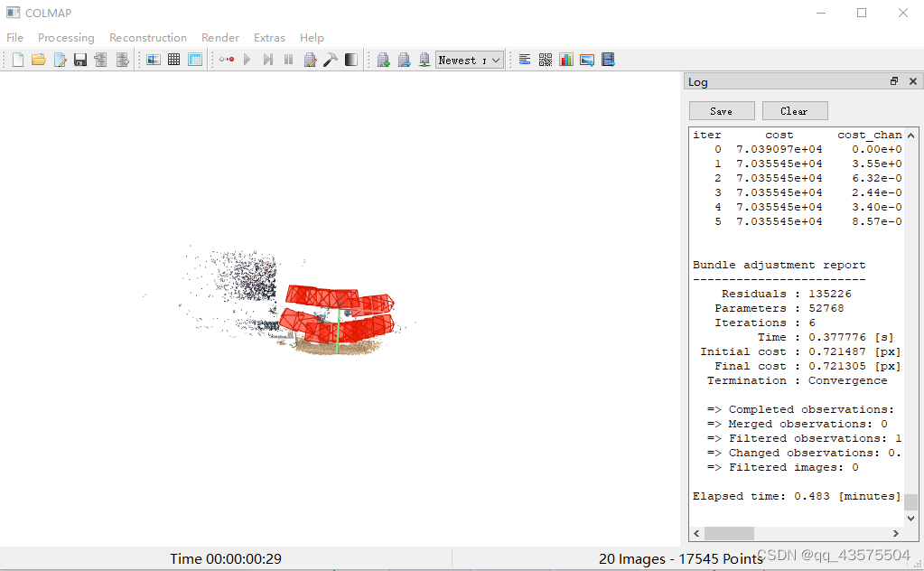
Task: Click the log horizontal scroll-right arrow
Action: tap(896, 533)
